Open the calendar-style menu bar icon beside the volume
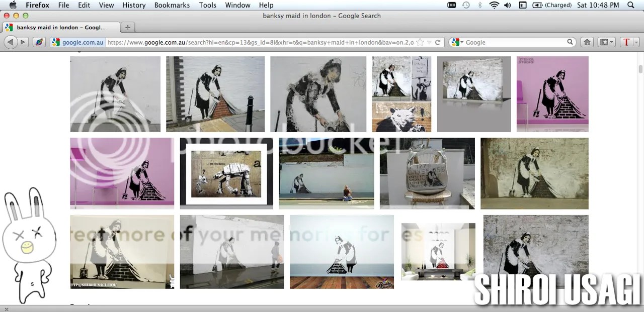This screenshot has width=644, height=312. pyautogui.click(x=523, y=5)
